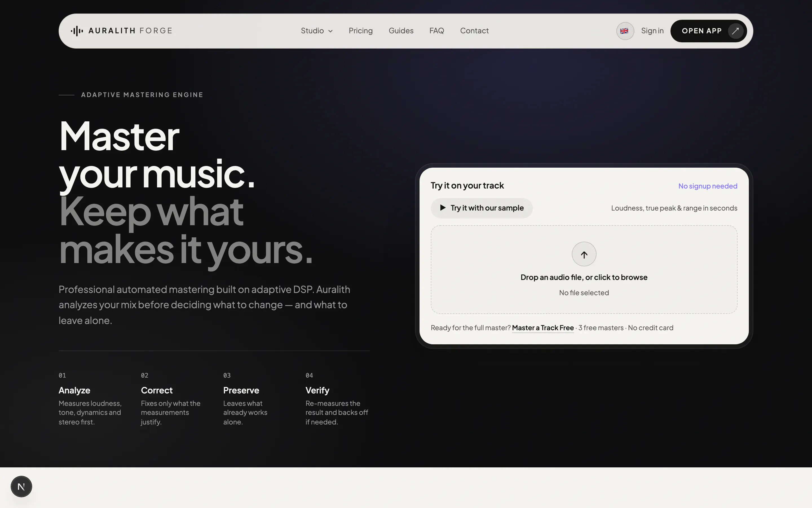This screenshot has height=508, width=812.
Task: Click the 'ADAPTIVE MASTERING ENGINE' label
Action: point(142,95)
